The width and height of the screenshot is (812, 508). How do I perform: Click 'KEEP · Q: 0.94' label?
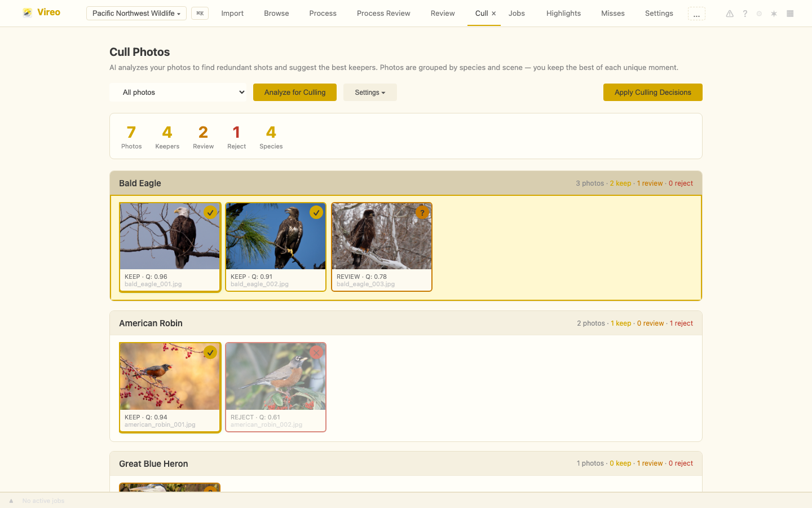tap(146, 417)
